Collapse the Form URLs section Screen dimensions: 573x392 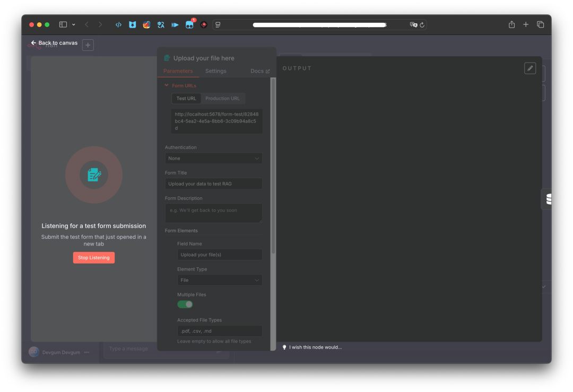(x=167, y=85)
